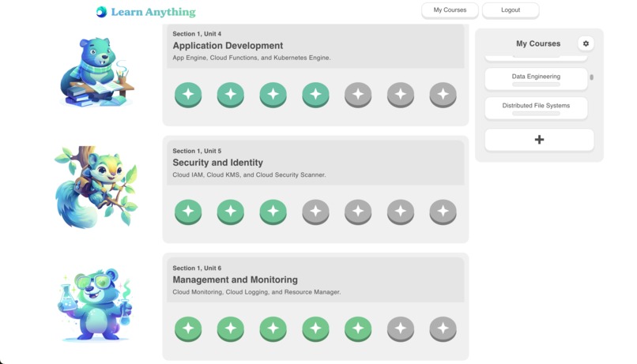The height and width of the screenshot is (364, 637).
Task: Select fifth gray star in Security and Identity
Action: click(358, 212)
